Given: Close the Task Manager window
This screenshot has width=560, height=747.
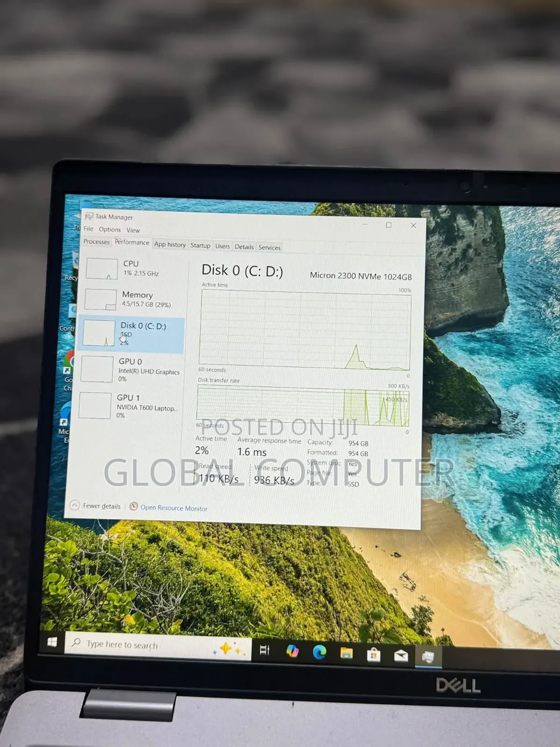Looking at the screenshot, I should click(x=413, y=226).
